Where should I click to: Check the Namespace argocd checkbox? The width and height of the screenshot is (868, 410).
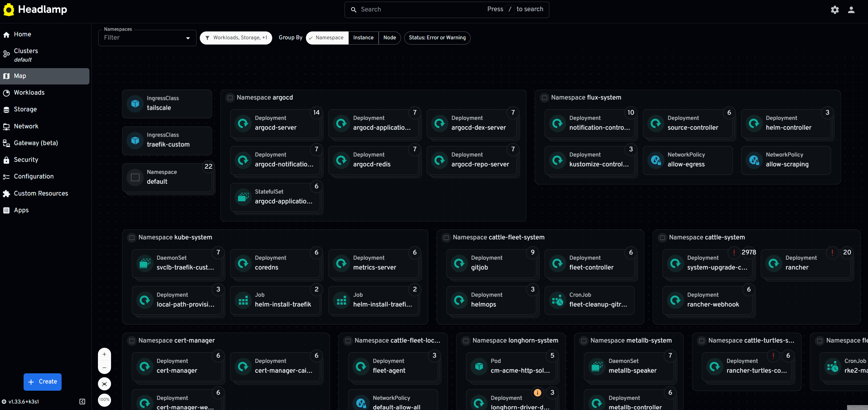[230, 98]
